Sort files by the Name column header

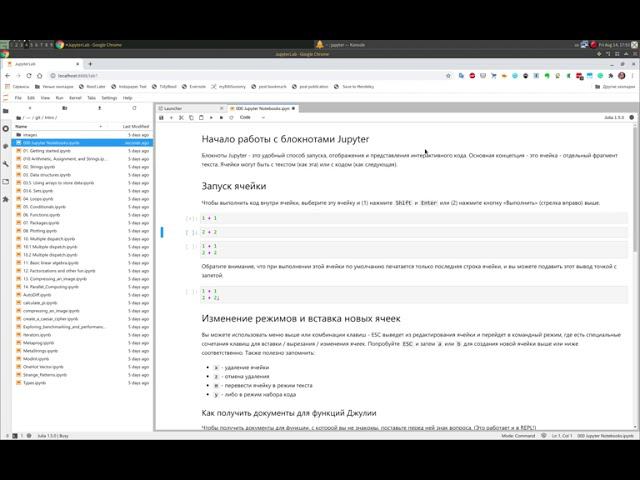pos(58,127)
